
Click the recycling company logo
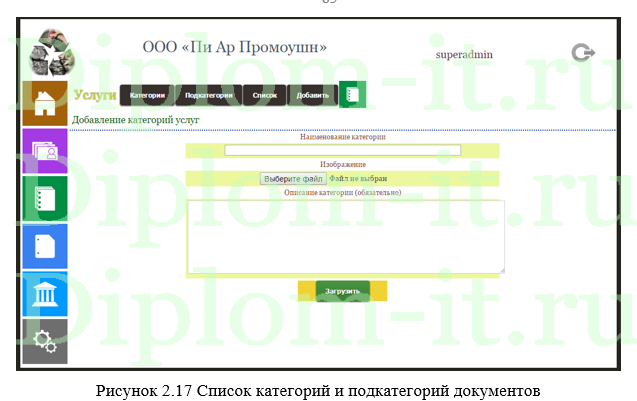[x=52, y=52]
